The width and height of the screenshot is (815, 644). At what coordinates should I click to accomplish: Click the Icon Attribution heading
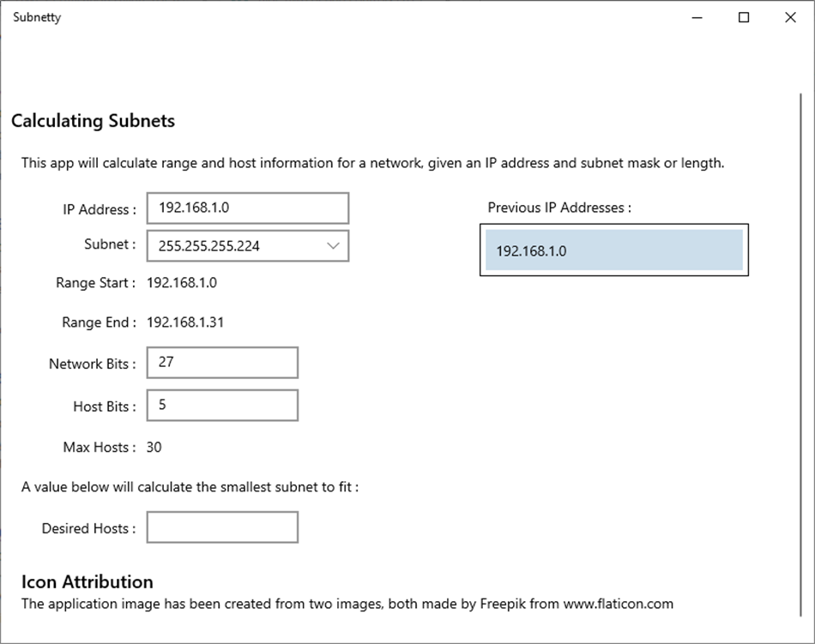[88, 581]
